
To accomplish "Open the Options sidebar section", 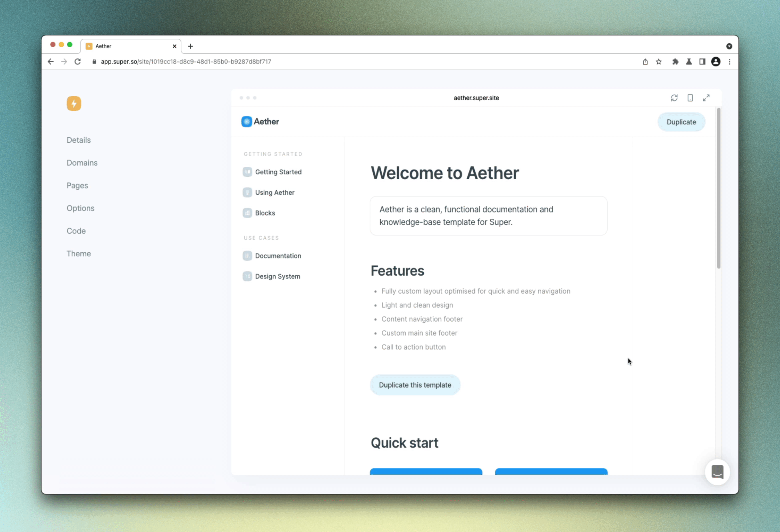I will pos(80,208).
